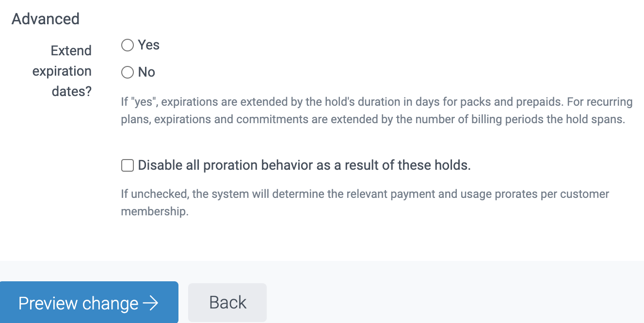This screenshot has height=323, width=644.
Task: Select the "Yes" radio button
Action: (x=127, y=45)
